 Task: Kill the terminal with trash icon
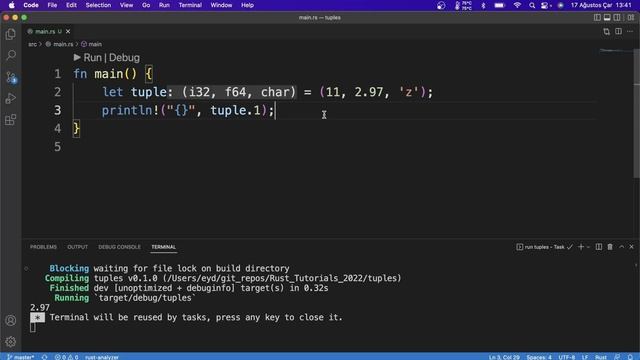(x=610, y=247)
